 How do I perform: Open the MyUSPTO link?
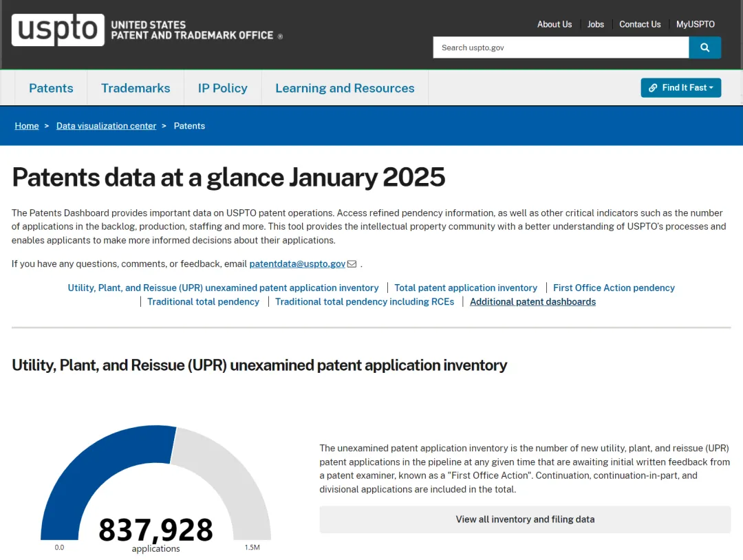(695, 24)
